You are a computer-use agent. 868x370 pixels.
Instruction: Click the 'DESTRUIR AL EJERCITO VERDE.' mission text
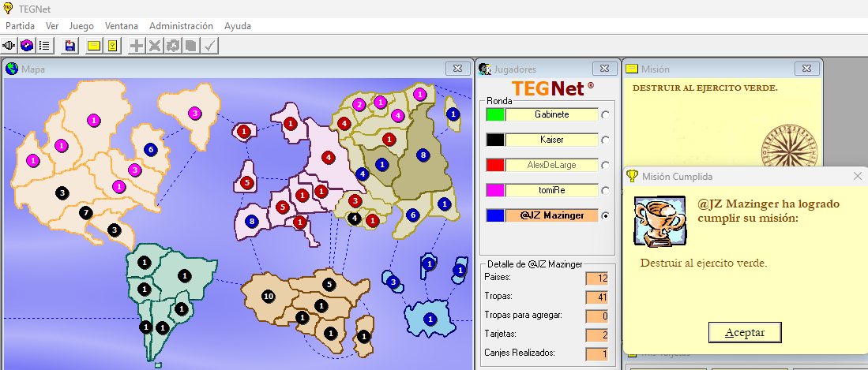[705, 88]
